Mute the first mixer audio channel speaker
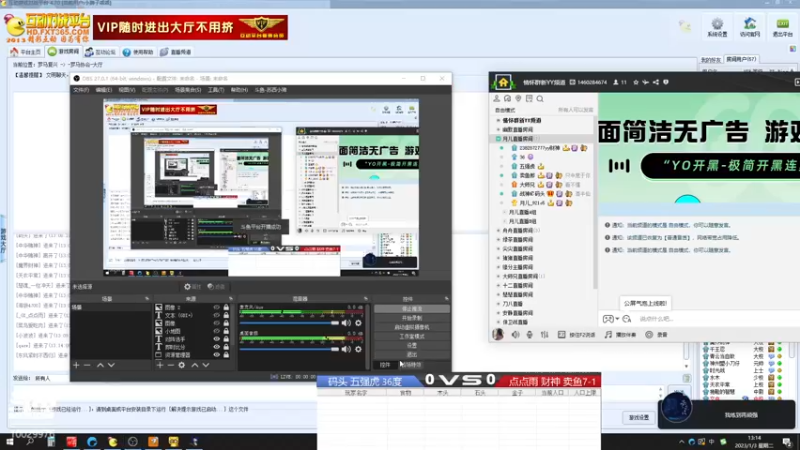Viewport: 800px width, 450px height. pyautogui.click(x=346, y=323)
